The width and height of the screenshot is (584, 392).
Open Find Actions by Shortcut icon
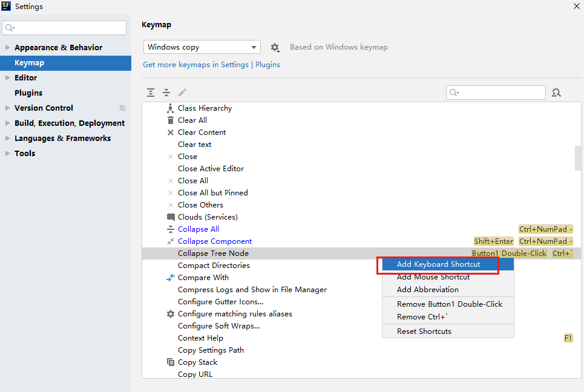click(x=556, y=93)
